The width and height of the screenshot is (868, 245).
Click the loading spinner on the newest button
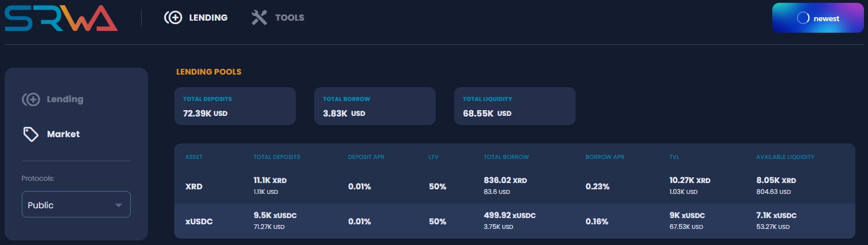coord(803,18)
